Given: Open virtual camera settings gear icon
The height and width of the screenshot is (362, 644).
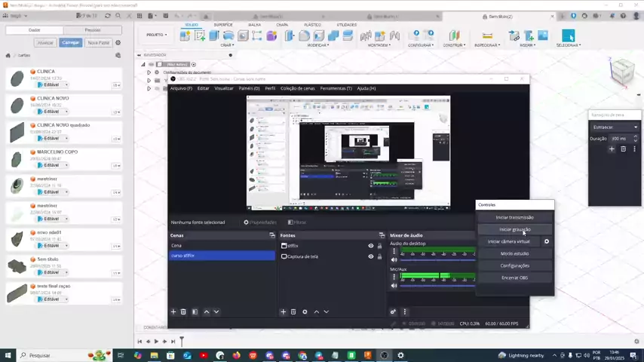Looking at the screenshot, I should tap(547, 241).
